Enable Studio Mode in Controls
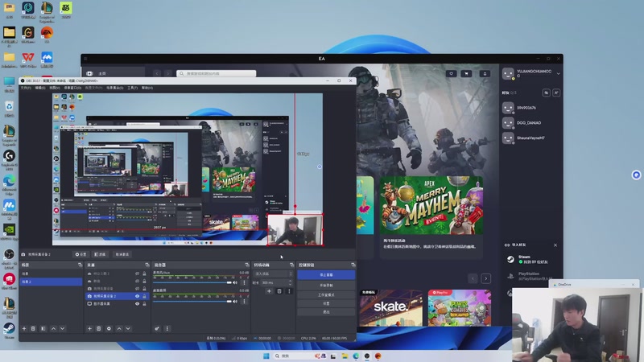 coord(326,294)
